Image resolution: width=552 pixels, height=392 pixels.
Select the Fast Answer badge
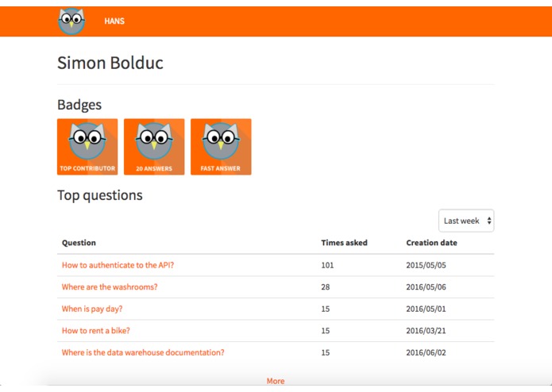coord(221,147)
